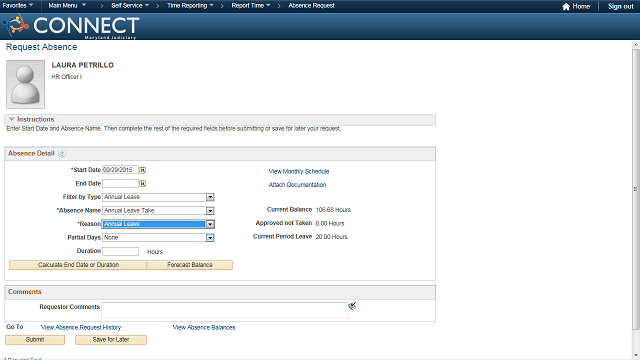Click the CONNECT Maryland Judiciary logo
640x360 pixels.
coord(71,26)
